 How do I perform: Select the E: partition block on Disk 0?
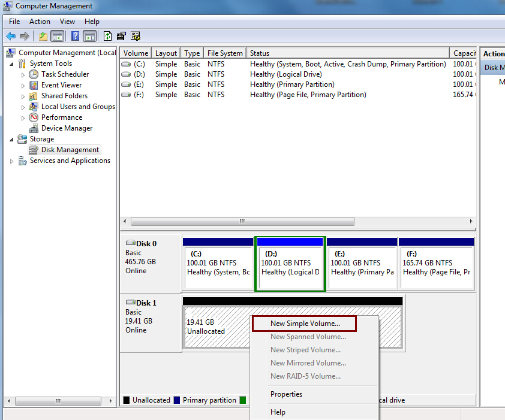(x=362, y=267)
